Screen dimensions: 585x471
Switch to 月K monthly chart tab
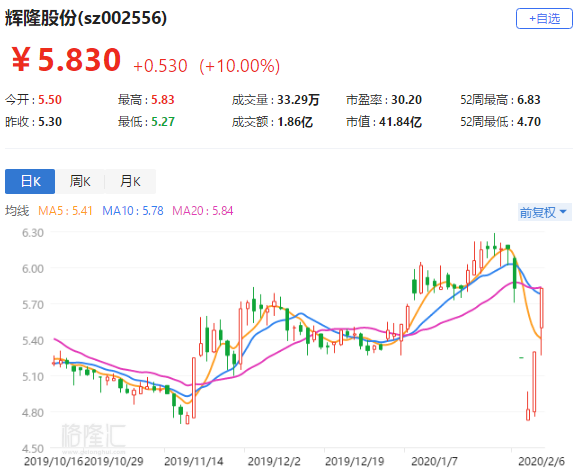tap(130, 181)
